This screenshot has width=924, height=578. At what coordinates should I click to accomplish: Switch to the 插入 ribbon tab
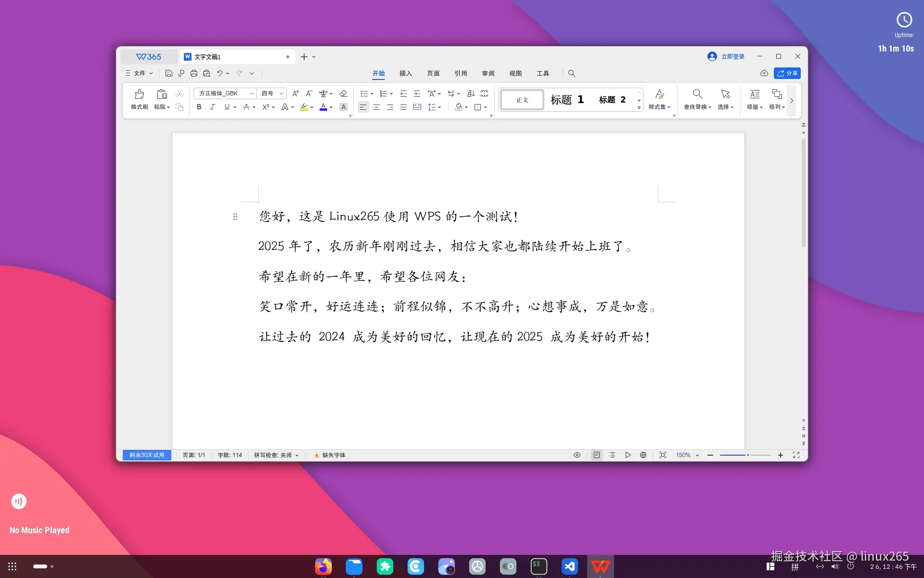point(406,73)
